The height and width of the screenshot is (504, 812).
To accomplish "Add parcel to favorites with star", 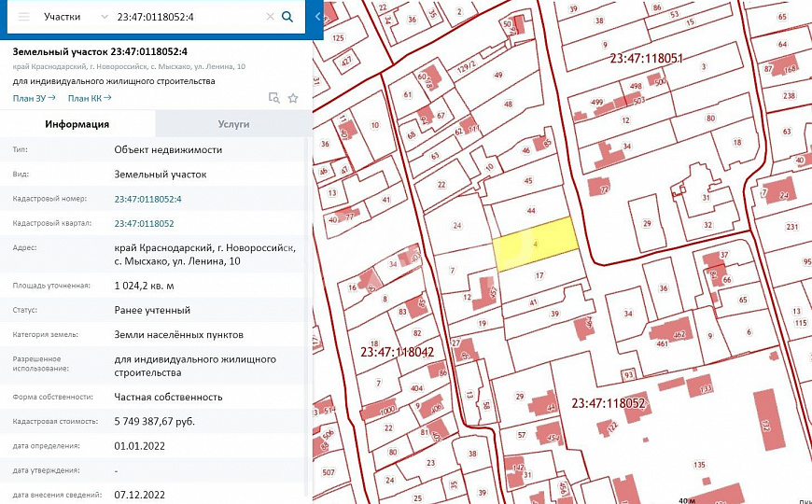I will point(293,97).
